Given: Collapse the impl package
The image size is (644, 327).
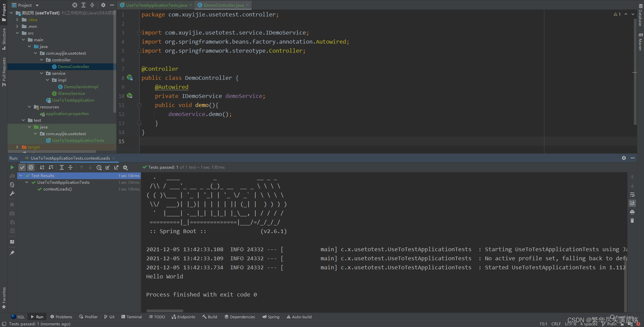Looking at the screenshot, I should pos(47,80).
